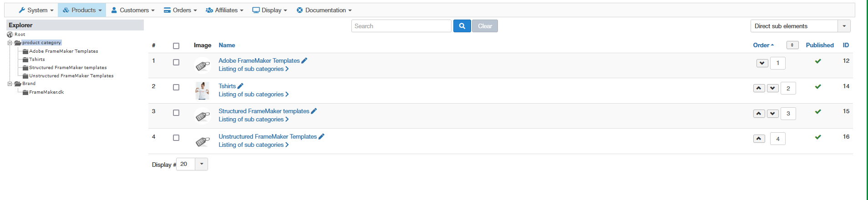Check the select-all checkbox in header

pyautogui.click(x=176, y=45)
